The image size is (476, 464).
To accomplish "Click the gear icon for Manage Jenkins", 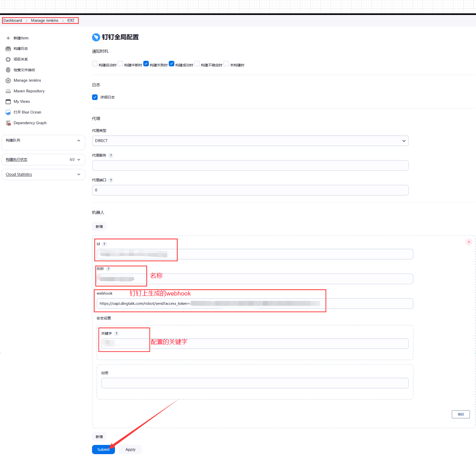I will tap(8, 81).
